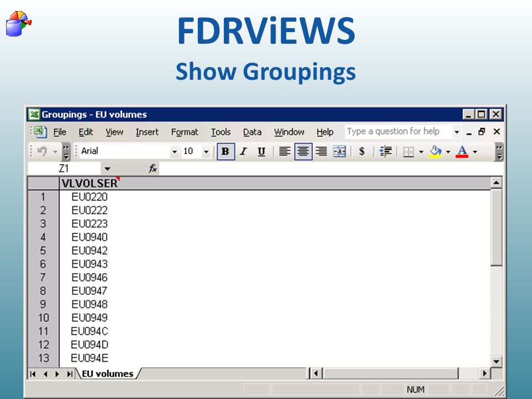Viewport: 532px width, 399px height.
Task: Open the Arial font name dropdown
Action: click(x=175, y=152)
